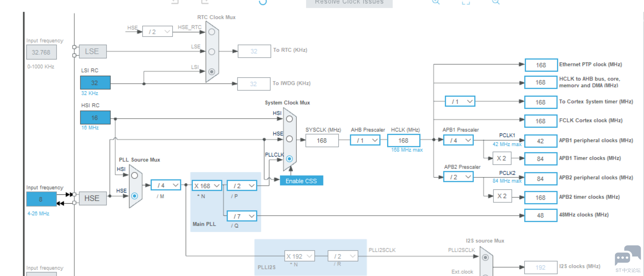This screenshot has height=276, width=644.
Task: Click the HCLK (MHz) value field
Action: [x=403, y=140]
